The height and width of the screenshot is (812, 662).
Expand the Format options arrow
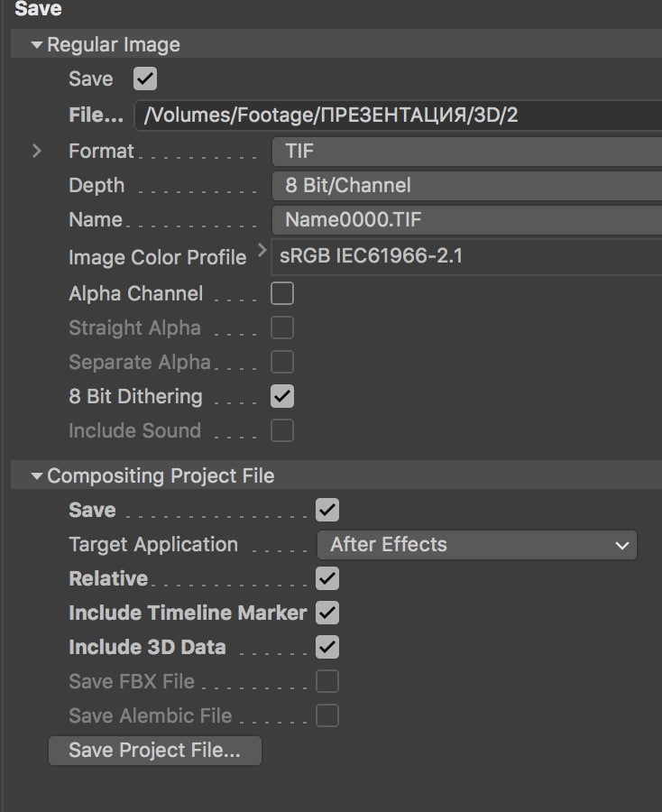click(36, 151)
